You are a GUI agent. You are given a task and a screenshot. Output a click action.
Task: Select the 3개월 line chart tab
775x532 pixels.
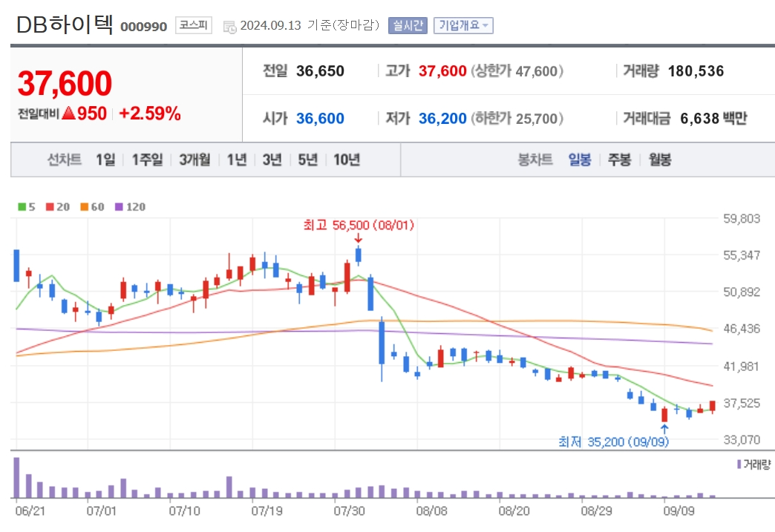pos(194,160)
